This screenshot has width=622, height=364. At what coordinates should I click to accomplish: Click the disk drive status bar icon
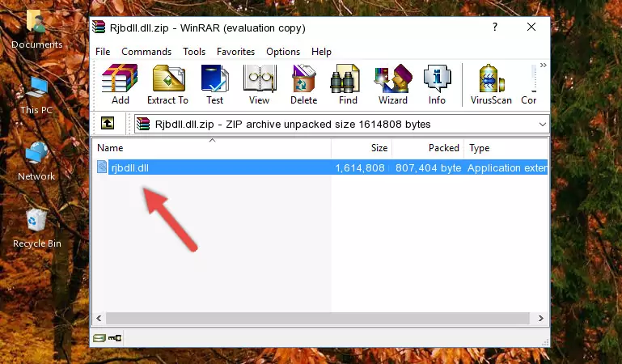click(99, 338)
